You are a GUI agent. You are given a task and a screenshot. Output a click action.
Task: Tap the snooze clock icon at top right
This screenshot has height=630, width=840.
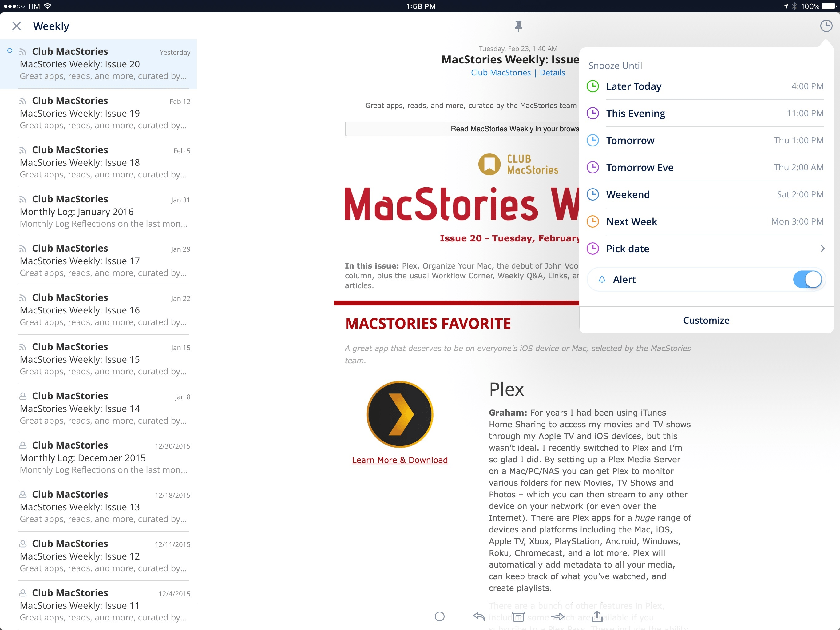point(826,26)
